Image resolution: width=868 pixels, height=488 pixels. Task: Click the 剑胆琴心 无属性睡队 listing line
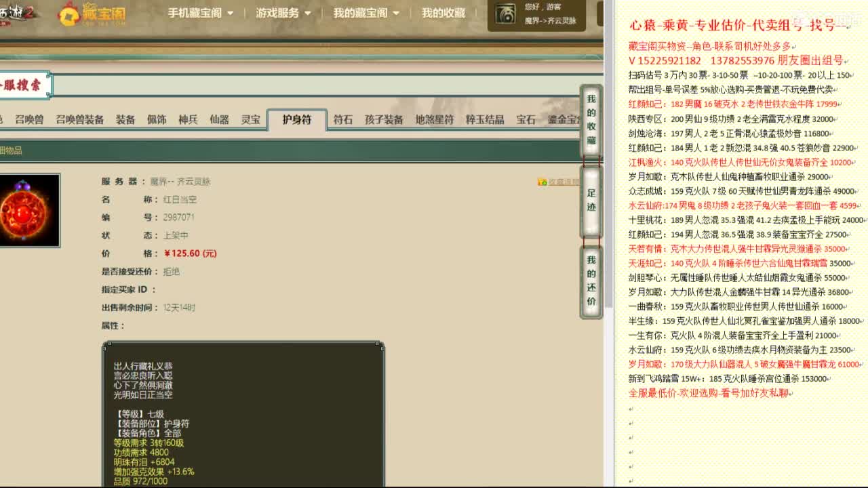[736, 278]
